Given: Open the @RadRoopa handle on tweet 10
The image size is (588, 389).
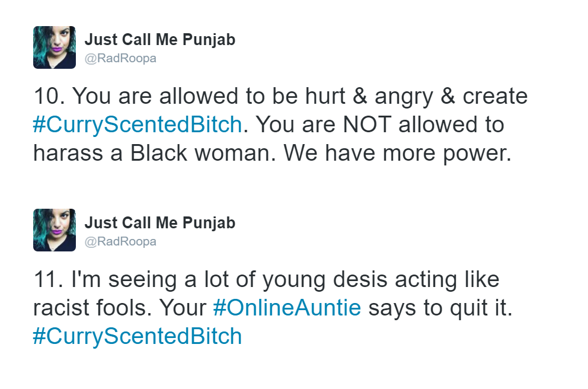Looking at the screenshot, I should pos(120,59).
